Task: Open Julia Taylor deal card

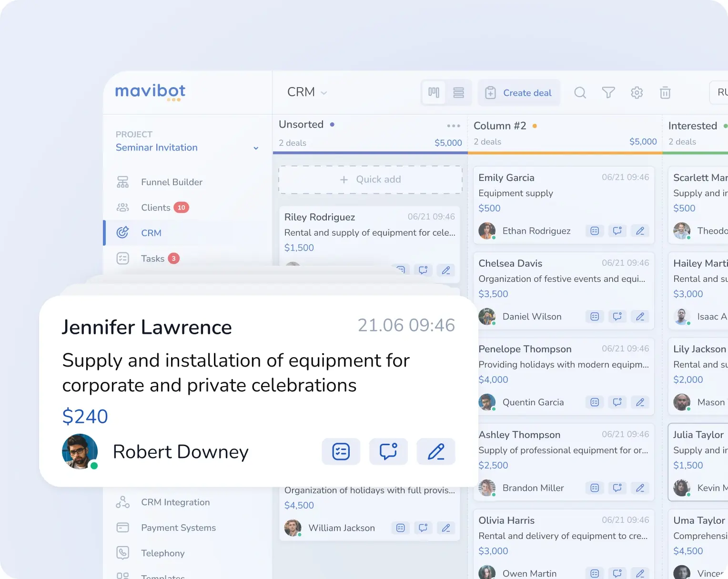Action: (x=698, y=462)
